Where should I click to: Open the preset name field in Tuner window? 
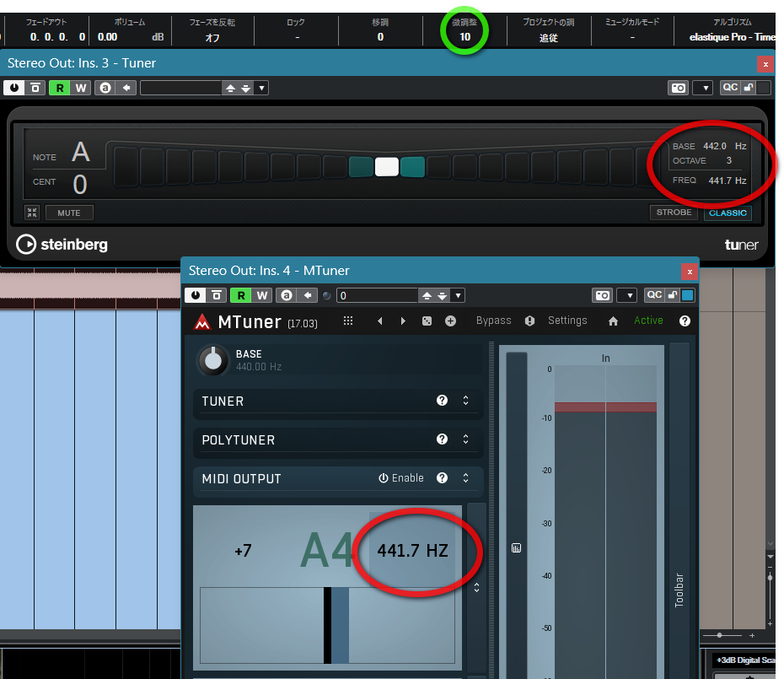[x=180, y=88]
